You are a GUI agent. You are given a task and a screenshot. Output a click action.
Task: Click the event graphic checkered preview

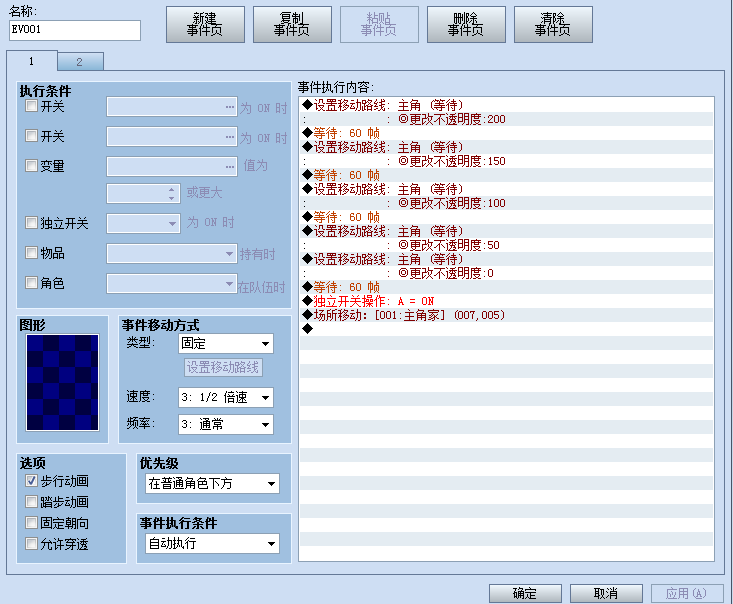coord(63,382)
